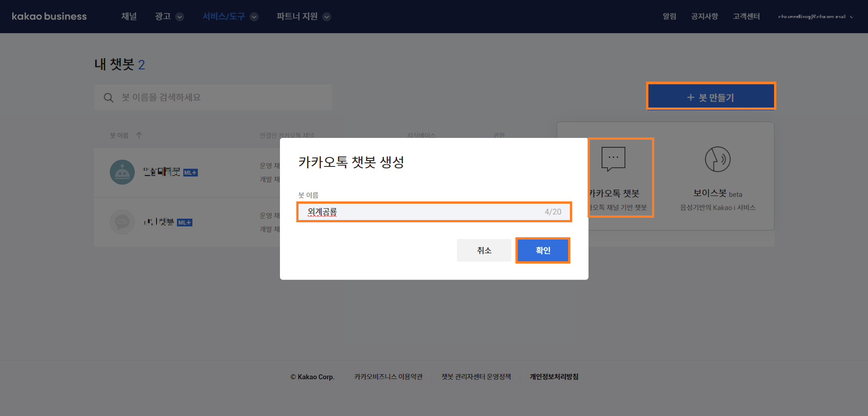Click the 보이스봇 beta label
The image size is (868, 416).
point(718,193)
